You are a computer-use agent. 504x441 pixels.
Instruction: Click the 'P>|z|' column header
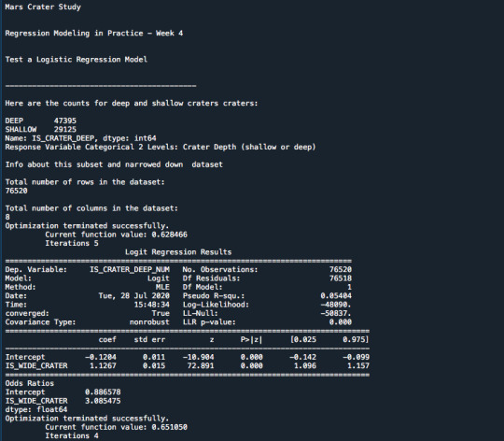[251, 340]
